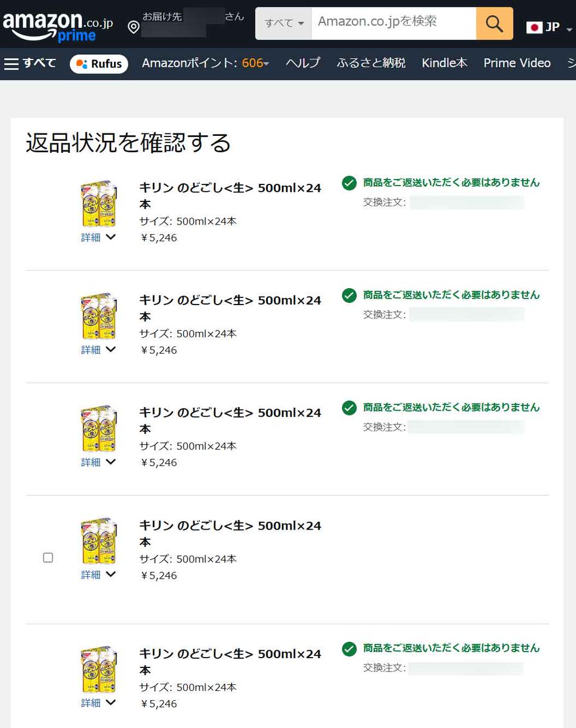
Task: Click the delivery address location pin icon
Action: click(133, 27)
